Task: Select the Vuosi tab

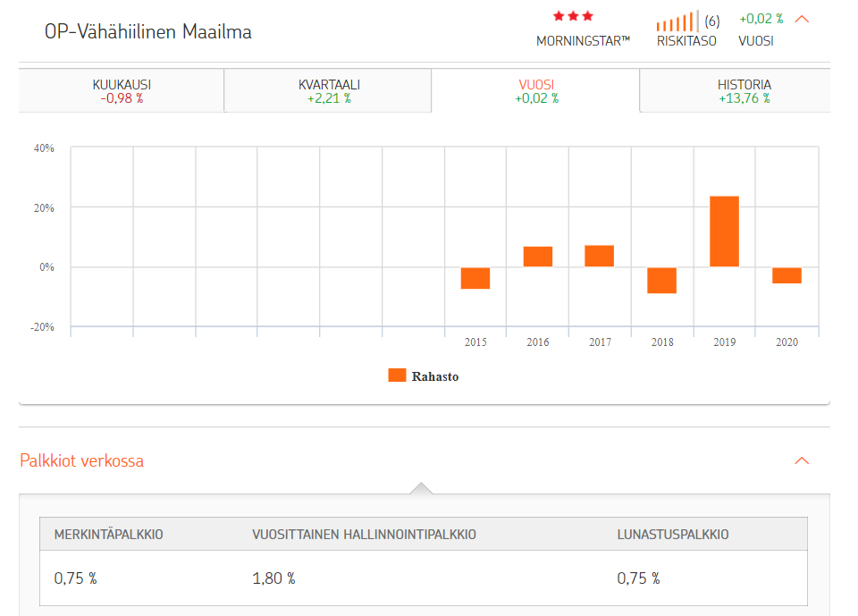Action: tap(536, 91)
